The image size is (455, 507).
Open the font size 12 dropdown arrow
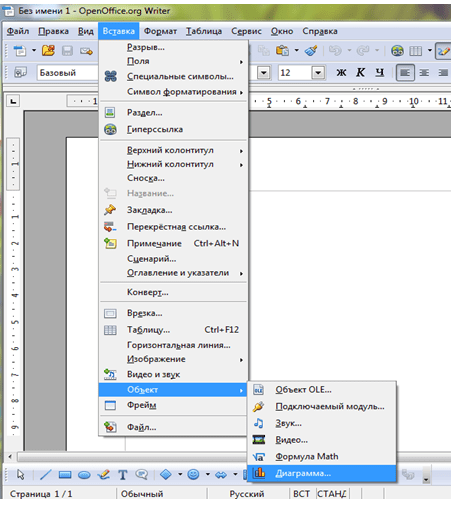pyautogui.click(x=318, y=72)
